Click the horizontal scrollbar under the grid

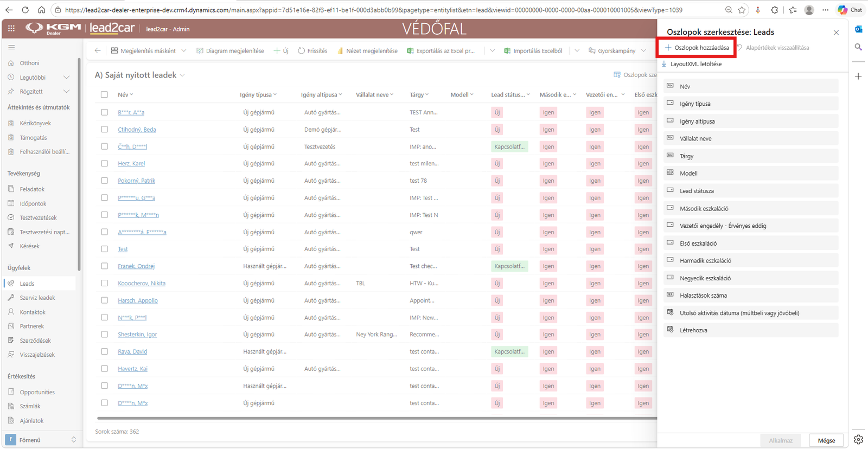click(x=376, y=418)
